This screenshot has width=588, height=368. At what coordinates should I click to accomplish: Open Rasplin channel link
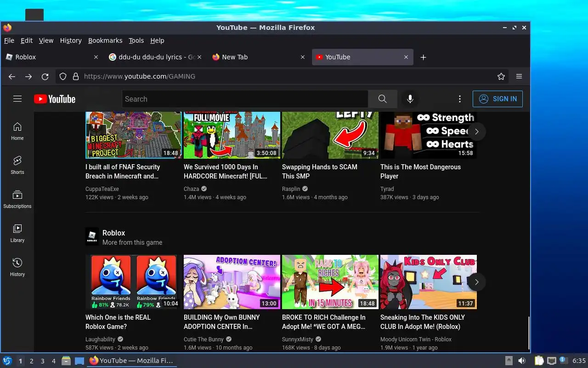291,189
